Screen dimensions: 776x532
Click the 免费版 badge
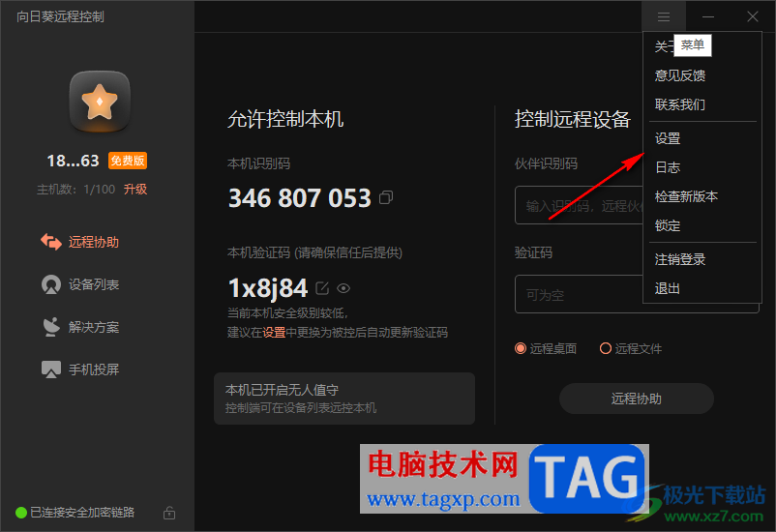click(x=128, y=161)
